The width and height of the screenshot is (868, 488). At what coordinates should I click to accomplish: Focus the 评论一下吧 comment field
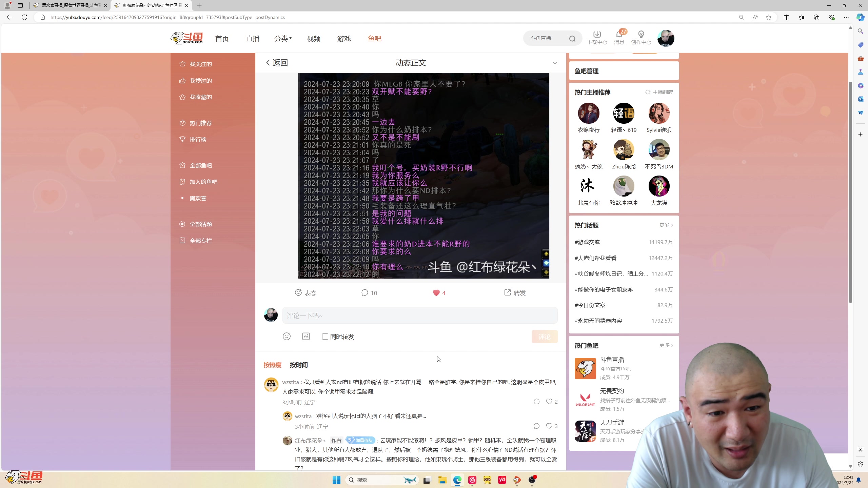pos(420,316)
